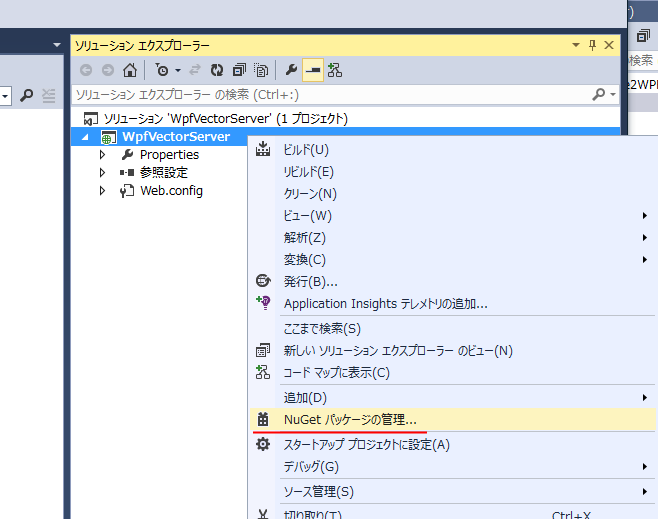The width and height of the screenshot is (658, 519).
Task: Choose ここまで検索(S) menu entry
Action: pyautogui.click(x=453, y=329)
